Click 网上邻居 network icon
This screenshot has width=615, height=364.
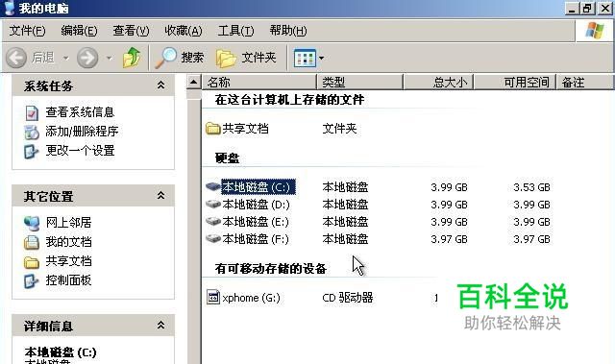pos(32,224)
